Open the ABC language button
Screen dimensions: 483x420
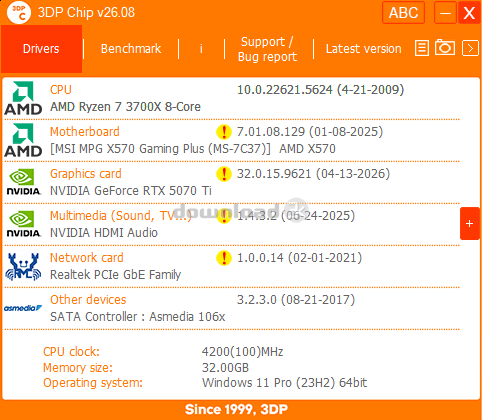coord(403,13)
